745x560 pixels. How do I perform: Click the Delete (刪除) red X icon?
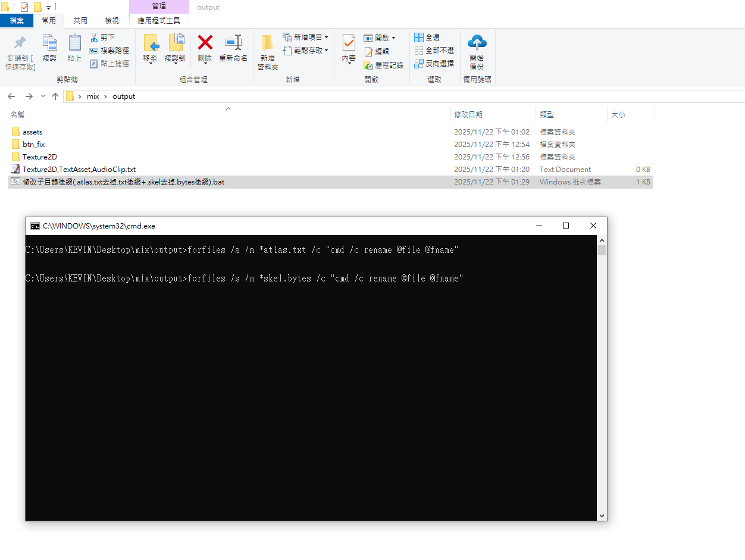tap(205, 43)
